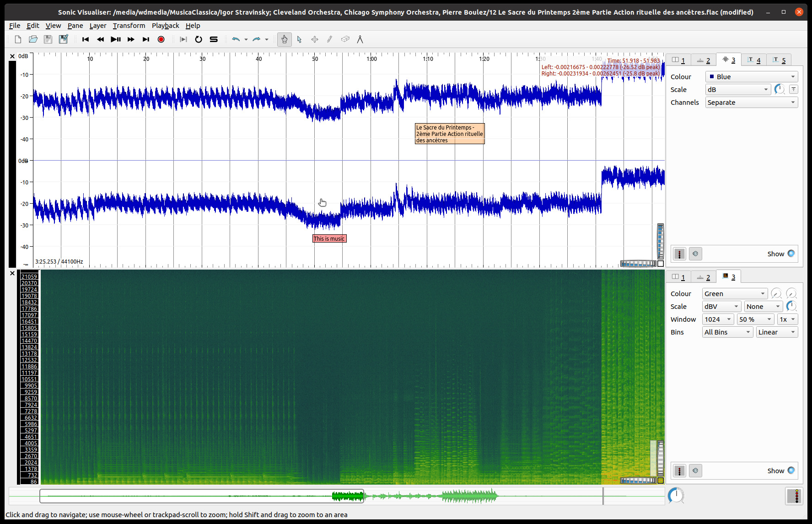Select the Select arrow tool

[x=300, y=39]
